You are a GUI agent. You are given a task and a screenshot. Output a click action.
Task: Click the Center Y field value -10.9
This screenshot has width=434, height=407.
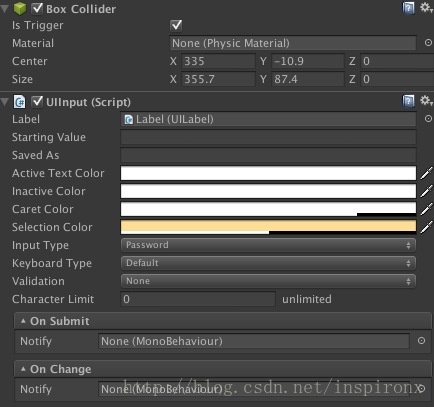[x=308, y=61]
